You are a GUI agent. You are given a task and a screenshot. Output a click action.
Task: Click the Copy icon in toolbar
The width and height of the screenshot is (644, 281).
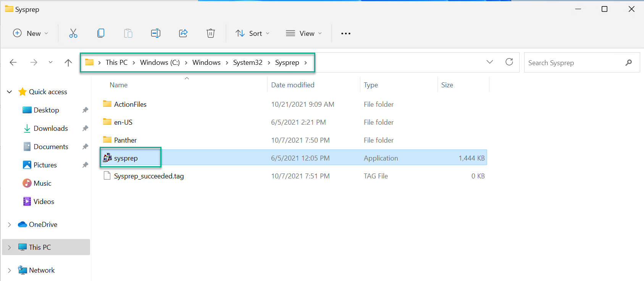pos(101,34)
